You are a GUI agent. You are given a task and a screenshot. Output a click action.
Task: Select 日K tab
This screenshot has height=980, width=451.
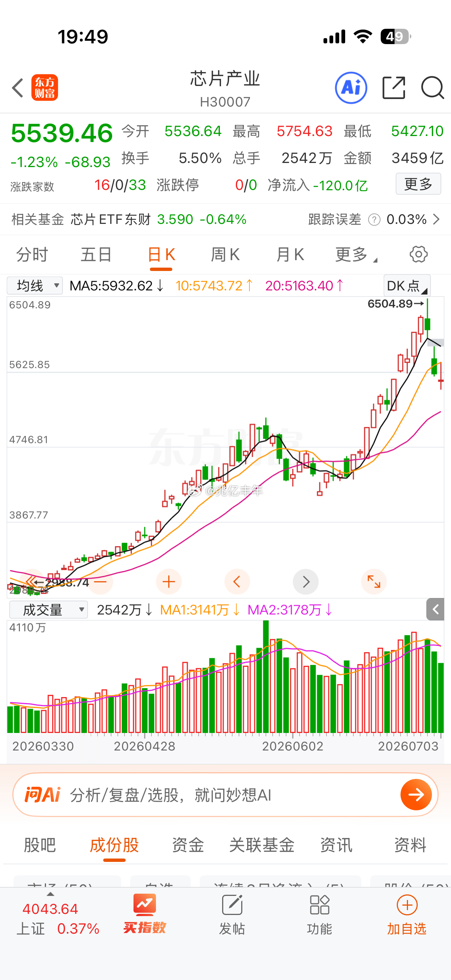[x=161, y=255]
